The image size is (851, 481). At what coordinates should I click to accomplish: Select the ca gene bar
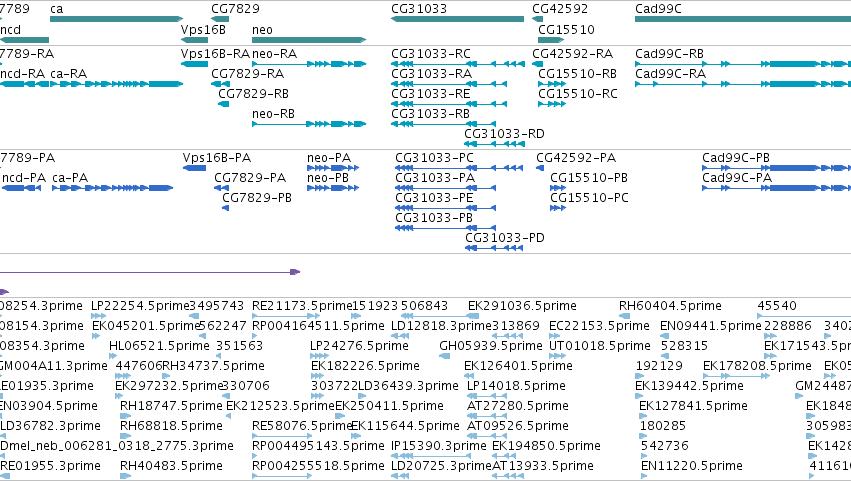coord(116,19)
